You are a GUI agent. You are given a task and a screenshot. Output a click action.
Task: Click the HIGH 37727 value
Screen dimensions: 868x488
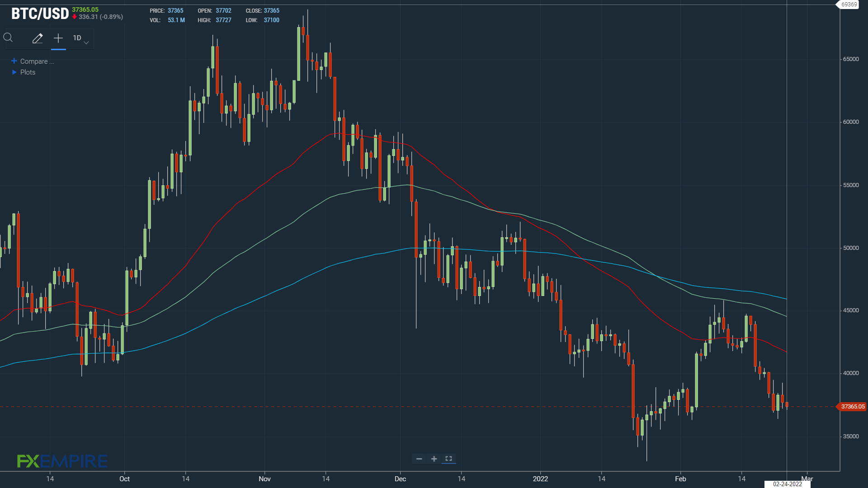[223, 20]
